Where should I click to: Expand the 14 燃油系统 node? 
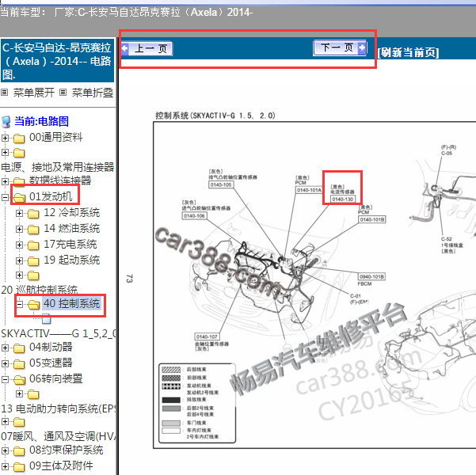coord(20,229)
